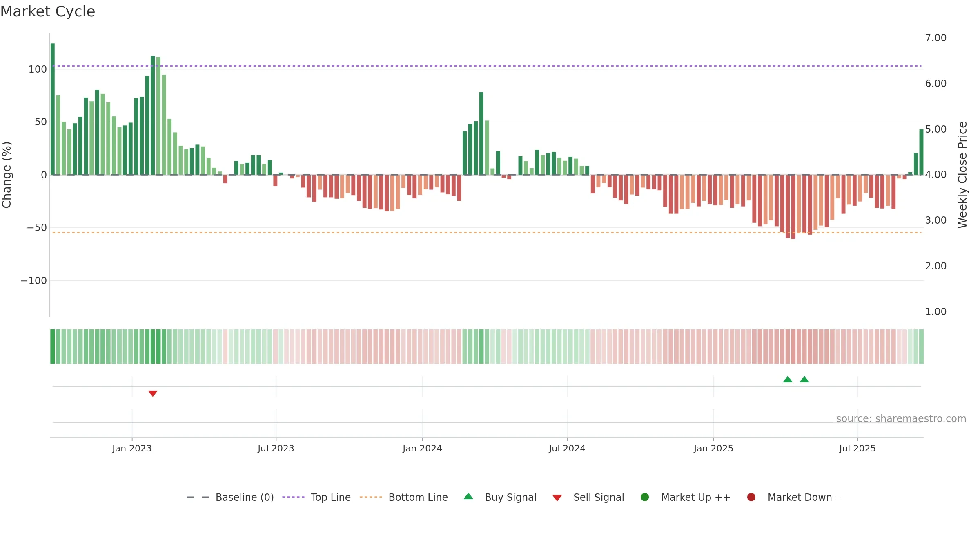Toggle Bottom Line legend entry
This screenshot has height=551, width=980.
[x=404, y=497]
